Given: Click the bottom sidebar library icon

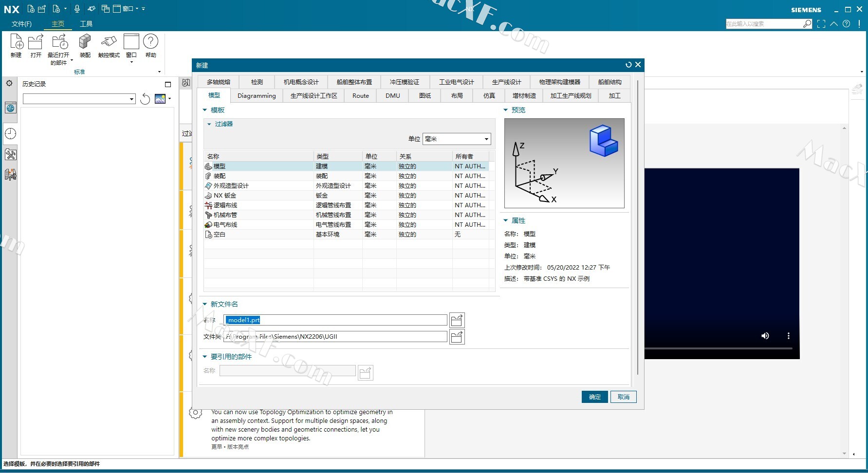Looking at the screenshot, I should 11,174.
